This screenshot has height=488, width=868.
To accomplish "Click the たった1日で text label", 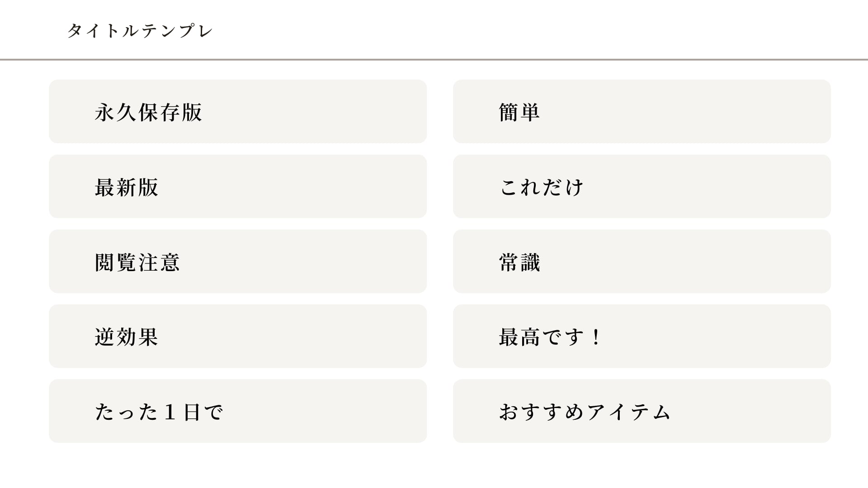I will point(159,412).
